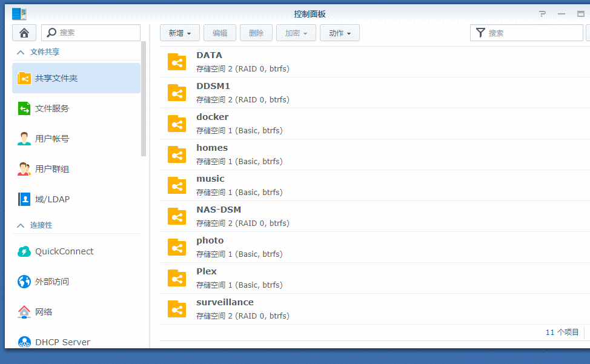Viewport: 590px width, 364px height.
Task: Click the 11 个项目 count label
Action: pos(562,332)
